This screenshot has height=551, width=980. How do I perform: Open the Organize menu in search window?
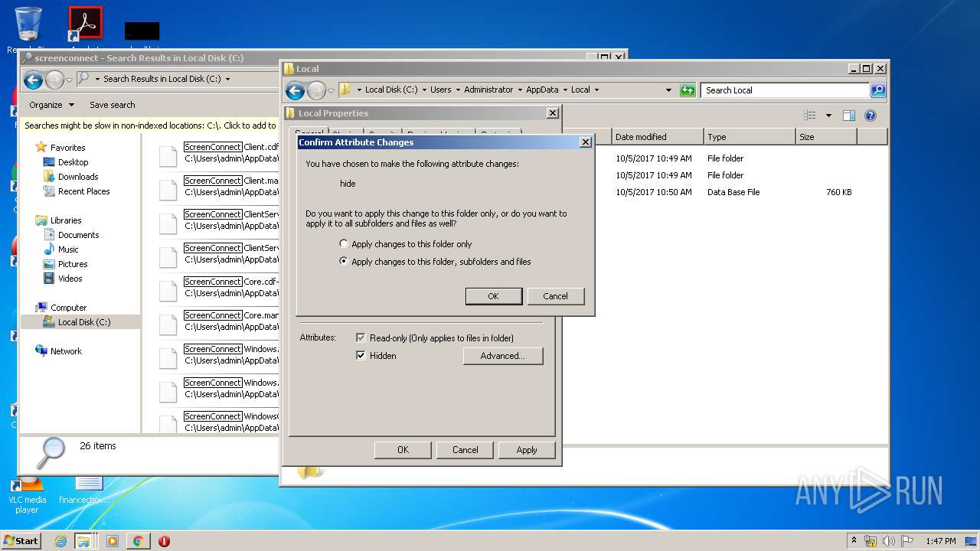[x=51, y=105]
